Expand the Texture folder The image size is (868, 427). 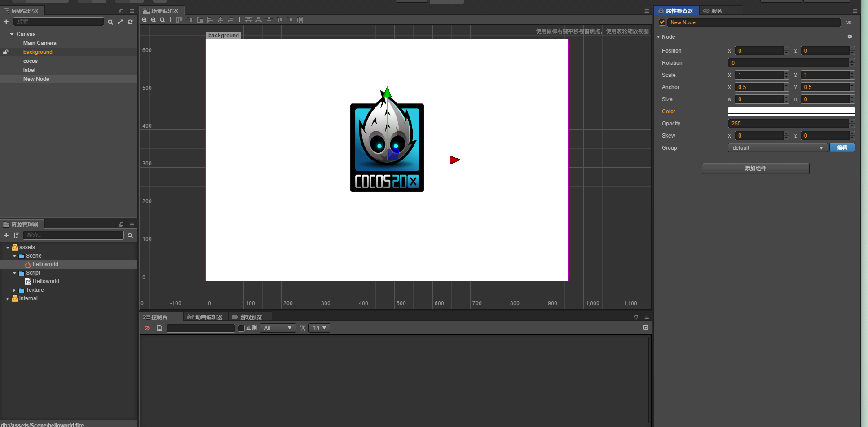pos(14,290)
